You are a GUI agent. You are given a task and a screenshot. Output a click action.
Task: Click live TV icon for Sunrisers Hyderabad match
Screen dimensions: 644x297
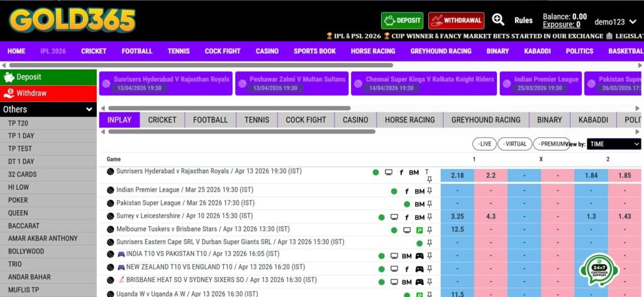(x=389, y=172)
